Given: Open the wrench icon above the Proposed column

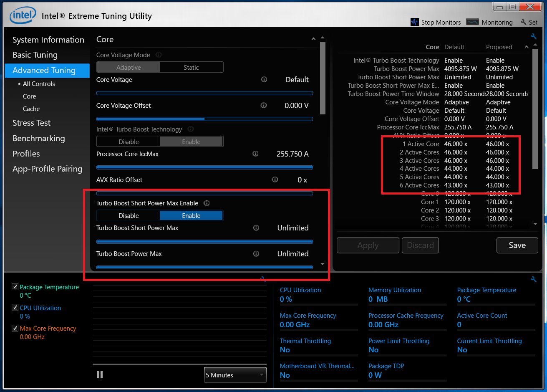Looking at the screenshot, I should pos(533,36).
